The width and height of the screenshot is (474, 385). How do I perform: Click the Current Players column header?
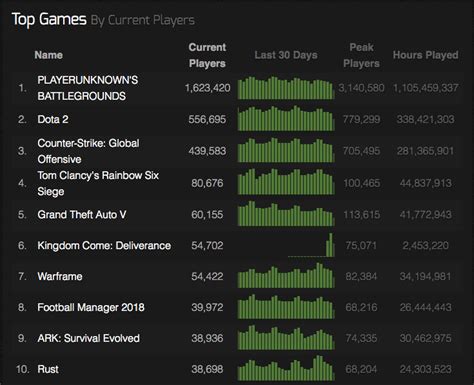pos(207,55)
